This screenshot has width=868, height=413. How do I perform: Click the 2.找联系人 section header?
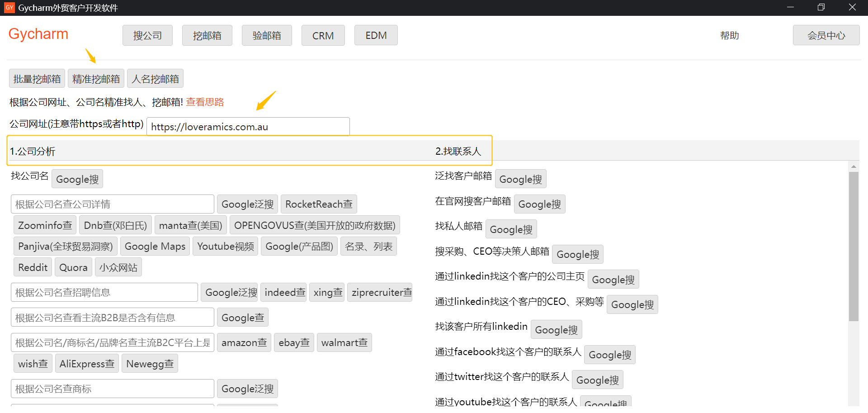click(458, 151)
